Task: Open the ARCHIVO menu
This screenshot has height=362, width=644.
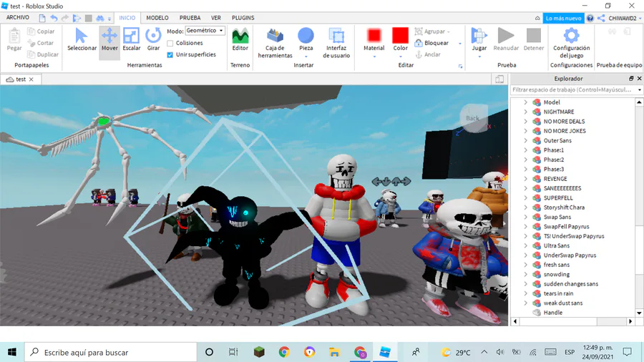Action: [x=18, y=18]
